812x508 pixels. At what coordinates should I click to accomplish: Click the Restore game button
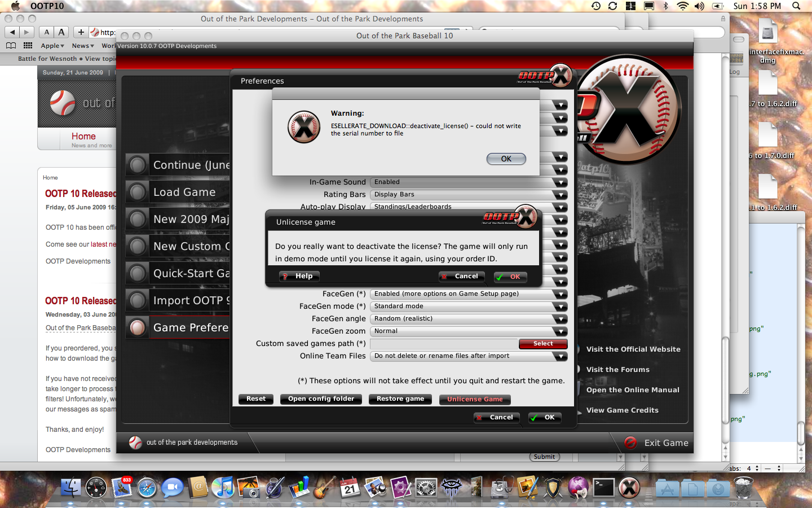[400, 399]
